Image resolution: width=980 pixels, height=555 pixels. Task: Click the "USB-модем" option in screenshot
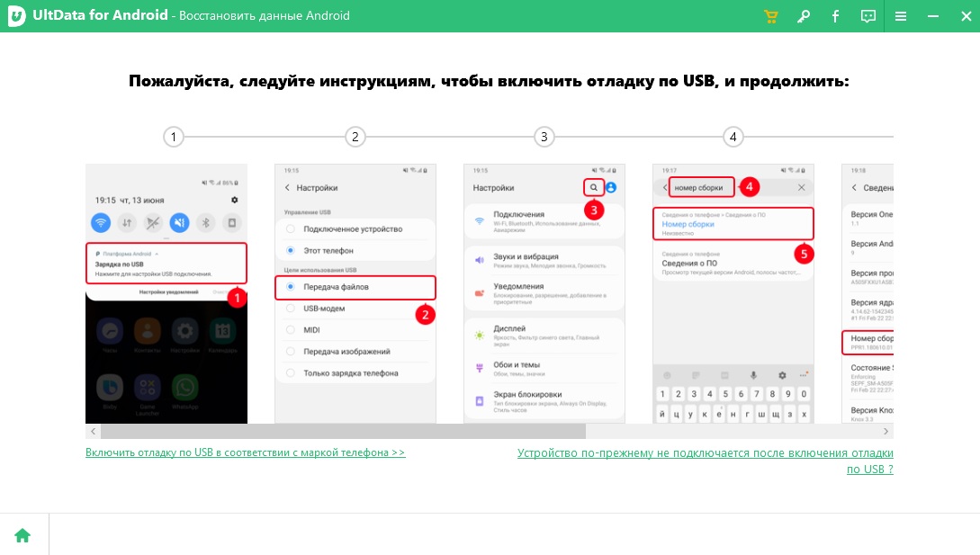tap(355, 309)
